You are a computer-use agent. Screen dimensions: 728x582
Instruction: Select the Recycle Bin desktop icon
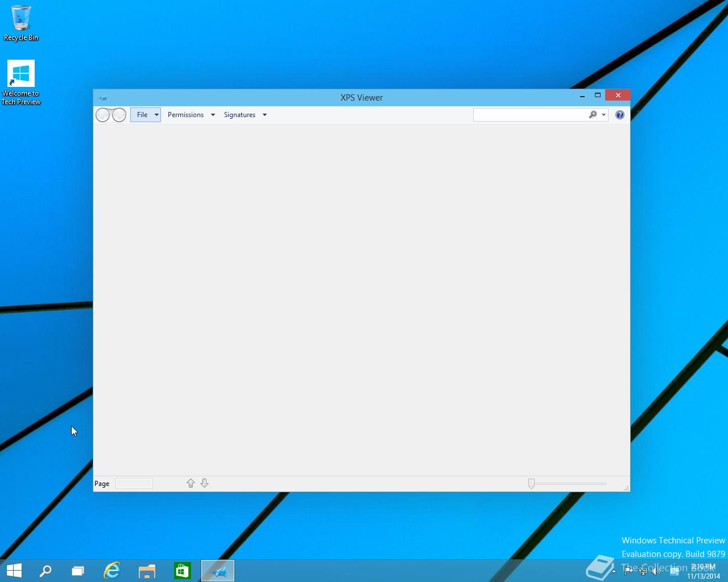21,23
